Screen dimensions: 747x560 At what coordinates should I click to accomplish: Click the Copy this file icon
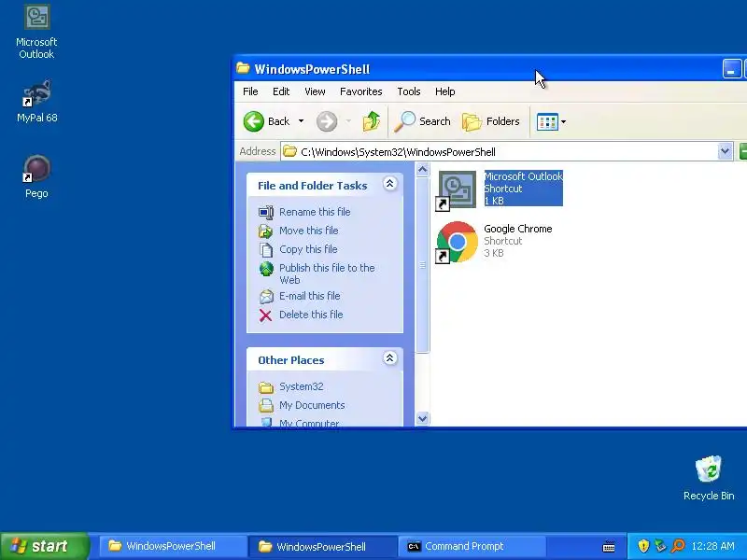[266, 250]
